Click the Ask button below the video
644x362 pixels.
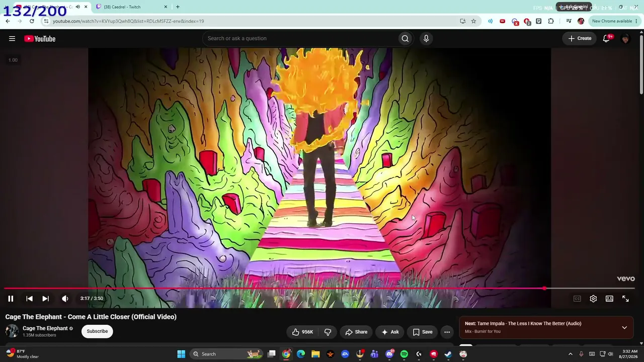(390, 332)
